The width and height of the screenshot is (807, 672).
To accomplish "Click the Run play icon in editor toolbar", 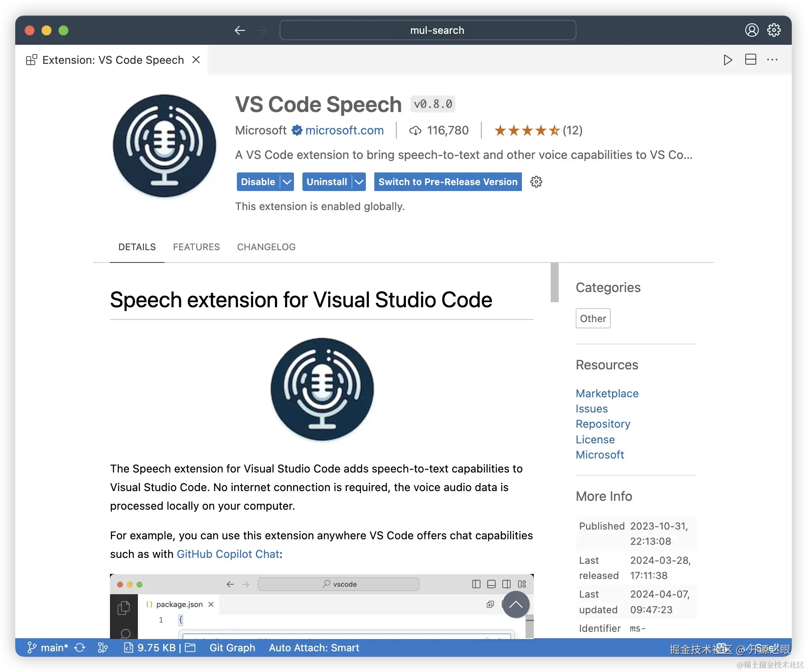I will pos(728,60).
